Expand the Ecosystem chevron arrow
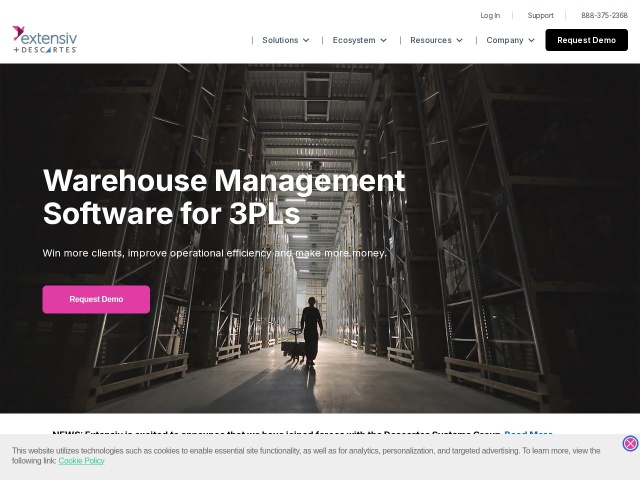Image resolution: width=640 pixels, height=480 pixels. [x=383, y=40]
